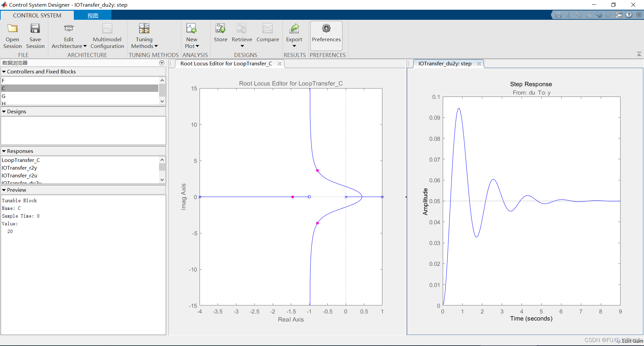
Task: Click open-loop pole at origin
Action: (346, 197)
